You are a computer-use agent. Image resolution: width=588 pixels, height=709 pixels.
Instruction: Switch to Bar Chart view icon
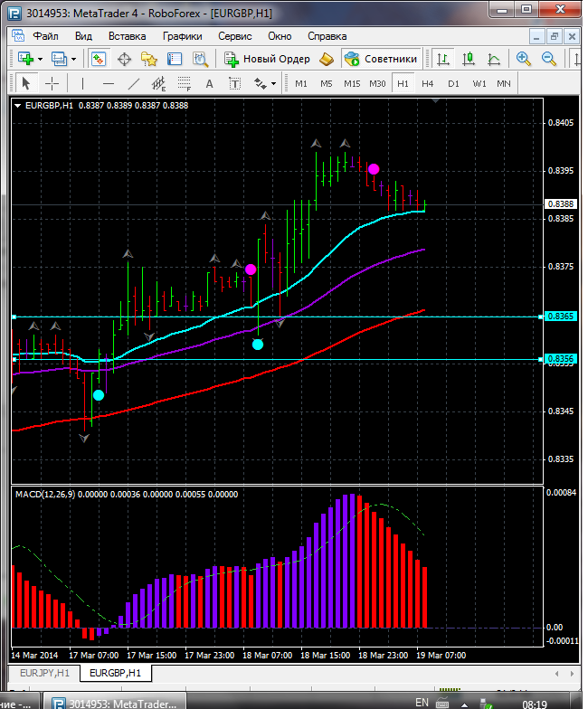point(443,59)
